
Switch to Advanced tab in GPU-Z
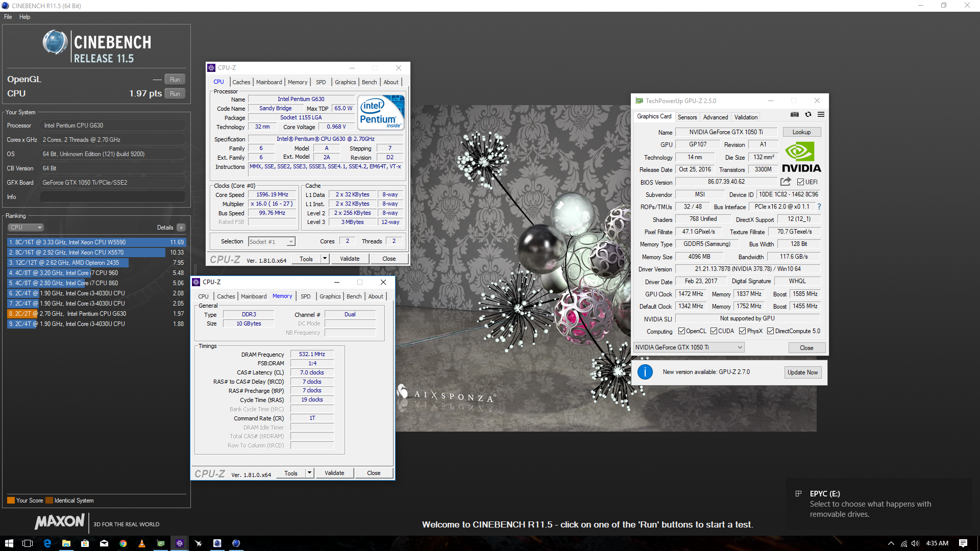tap(716, 117)
